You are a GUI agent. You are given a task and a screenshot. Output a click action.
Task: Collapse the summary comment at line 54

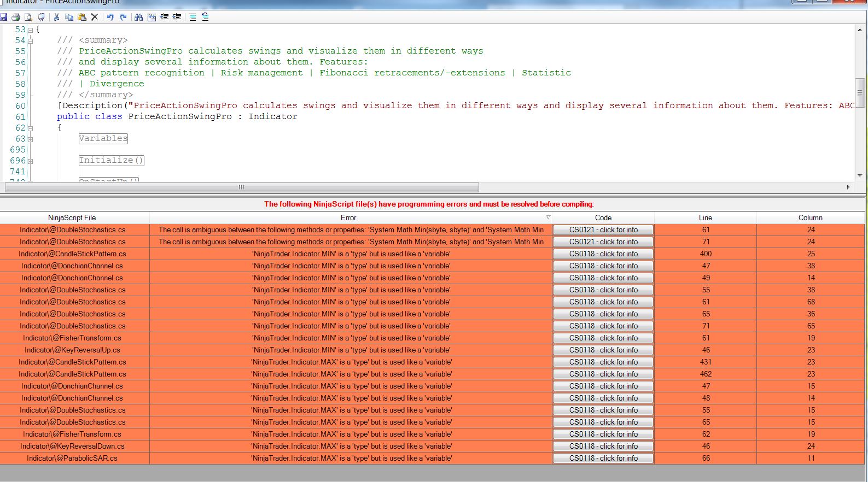30,40
